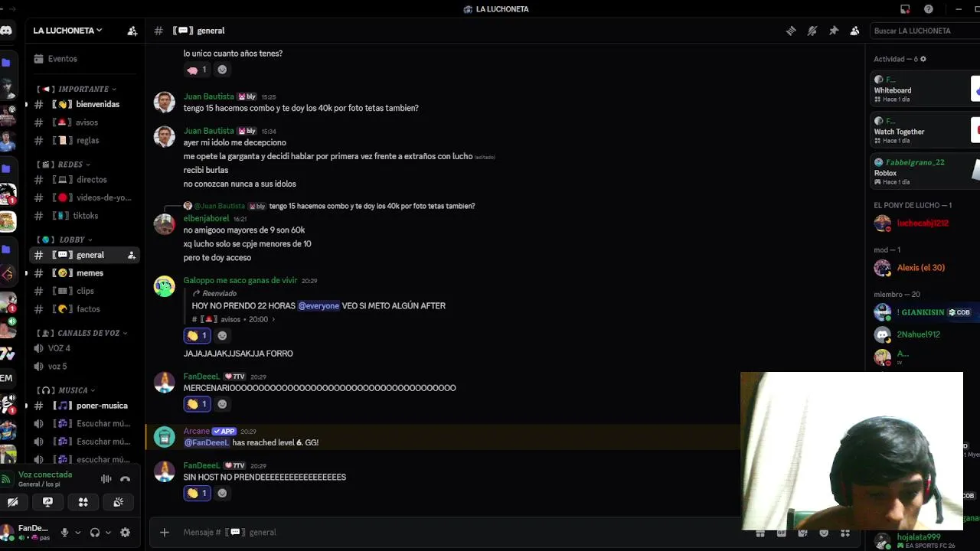Open the Threads icon in channel header
Image resolution: width=980 pixels, height=551 pixels.
point(791,31)
